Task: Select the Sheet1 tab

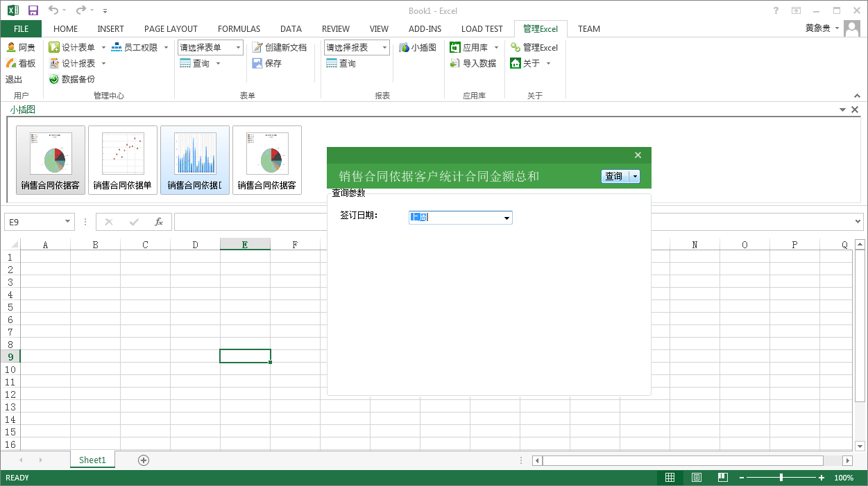Action: tap(92, 460)
